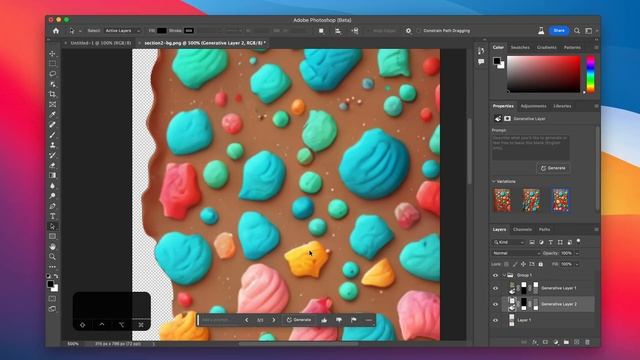The height and width of the screenshot is (360, 640).
Task: Open the Opacity value dropdown arrow
Action: 577,253
